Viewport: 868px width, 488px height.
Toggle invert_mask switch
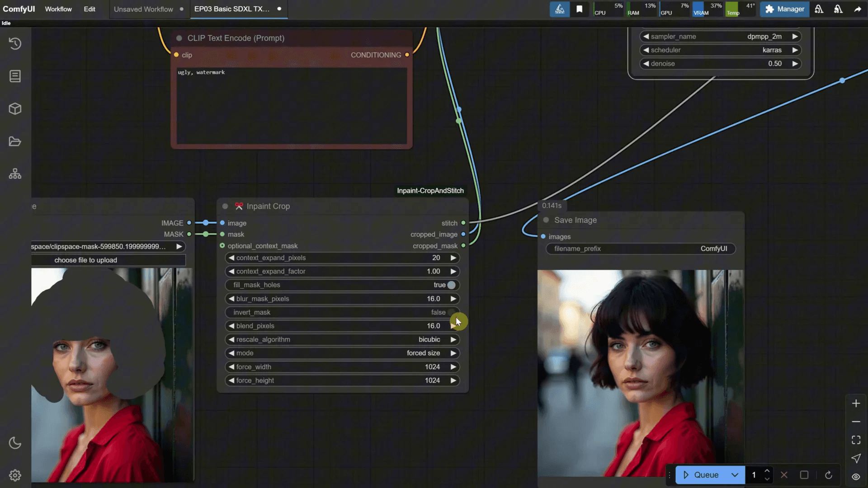[x=451, y=312]
